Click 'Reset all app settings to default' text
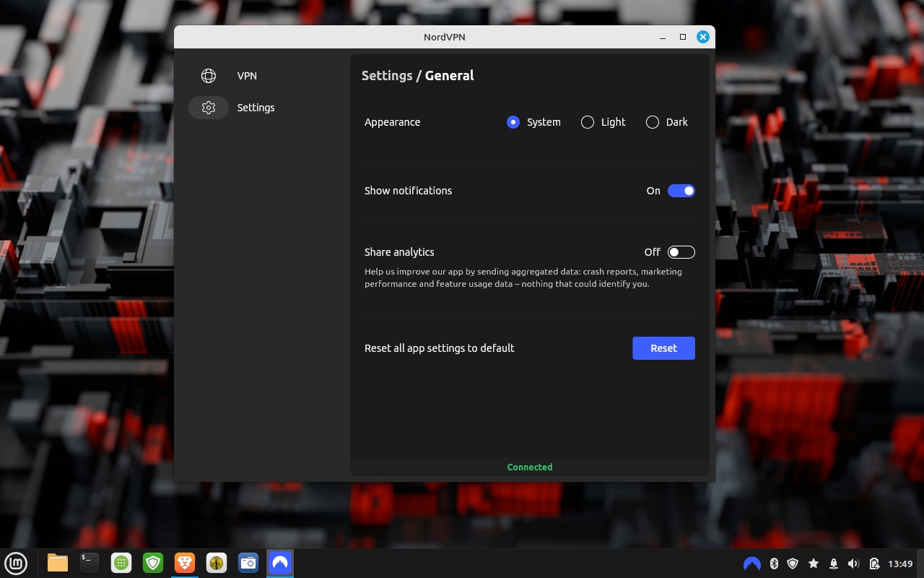Image resolution: width=924 pixels, height=578 pixels. coord(439,348)
